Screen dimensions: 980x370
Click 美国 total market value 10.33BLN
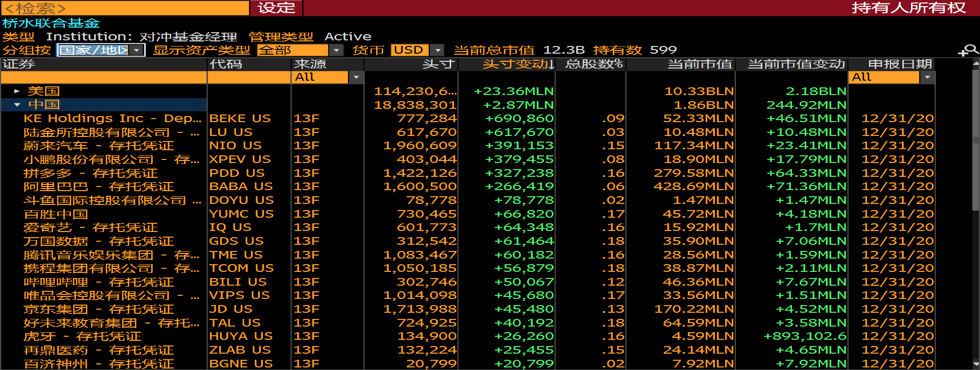click(699, 91)
